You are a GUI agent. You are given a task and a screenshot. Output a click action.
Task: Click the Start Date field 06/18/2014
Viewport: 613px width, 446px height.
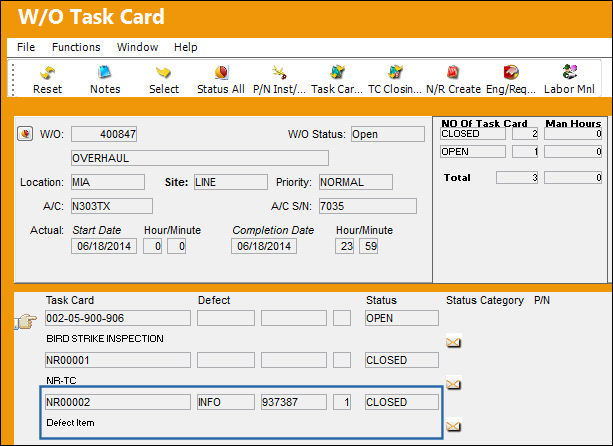click(x=104, y=246)
